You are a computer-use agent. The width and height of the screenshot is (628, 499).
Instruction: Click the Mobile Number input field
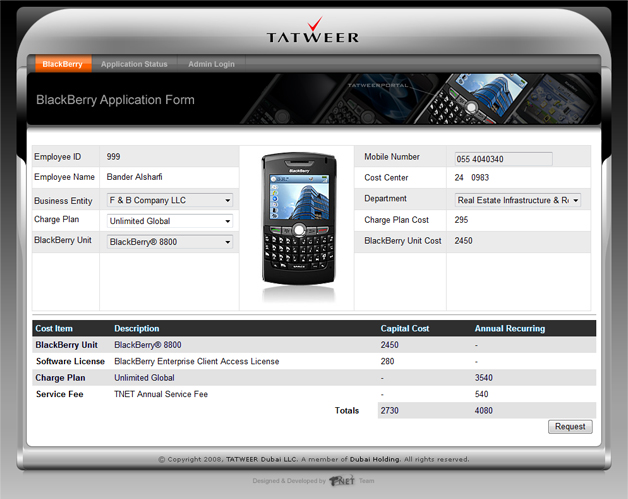point(503,159)
